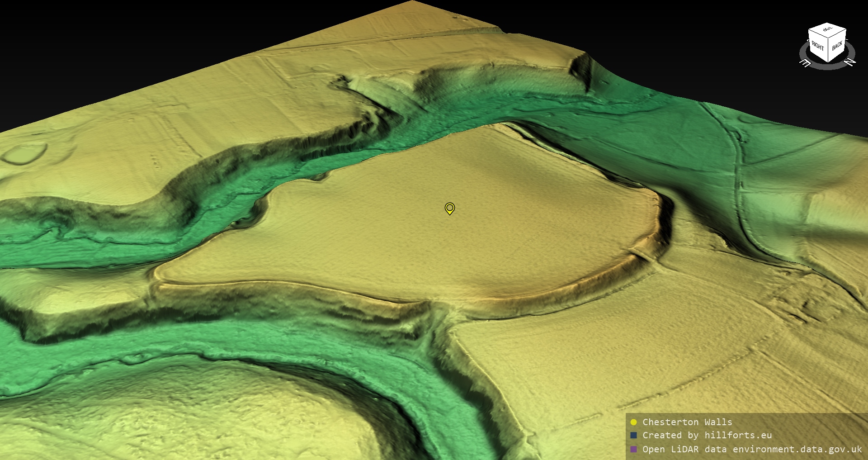Select the RIGHT face of the view cube

[x=817, y=45]
